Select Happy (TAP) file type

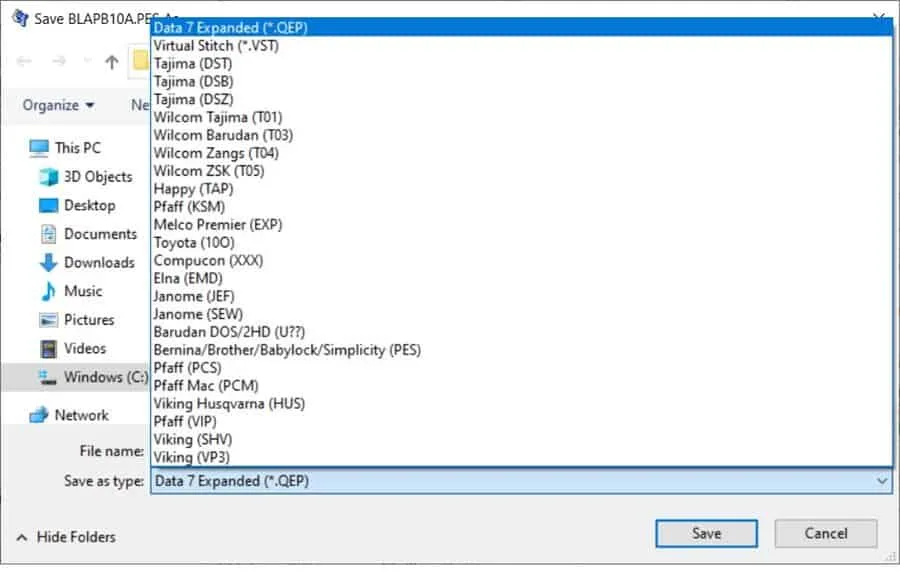(521, 189)
